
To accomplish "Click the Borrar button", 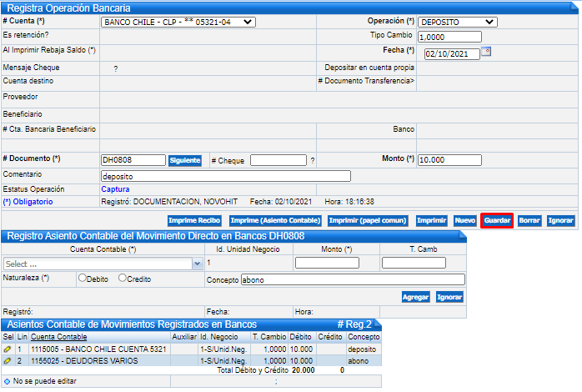I will 529,221.
